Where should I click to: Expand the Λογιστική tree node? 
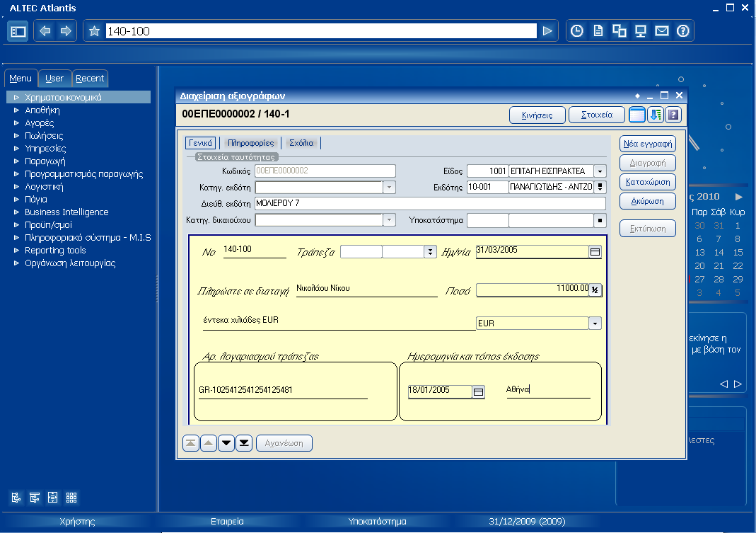16,186
